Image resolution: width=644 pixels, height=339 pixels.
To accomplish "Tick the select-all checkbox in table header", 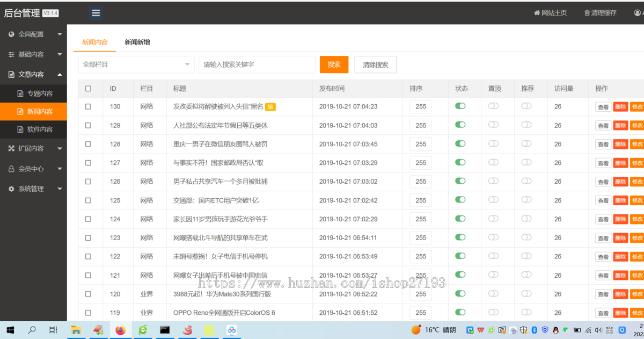I will point(88,89).
